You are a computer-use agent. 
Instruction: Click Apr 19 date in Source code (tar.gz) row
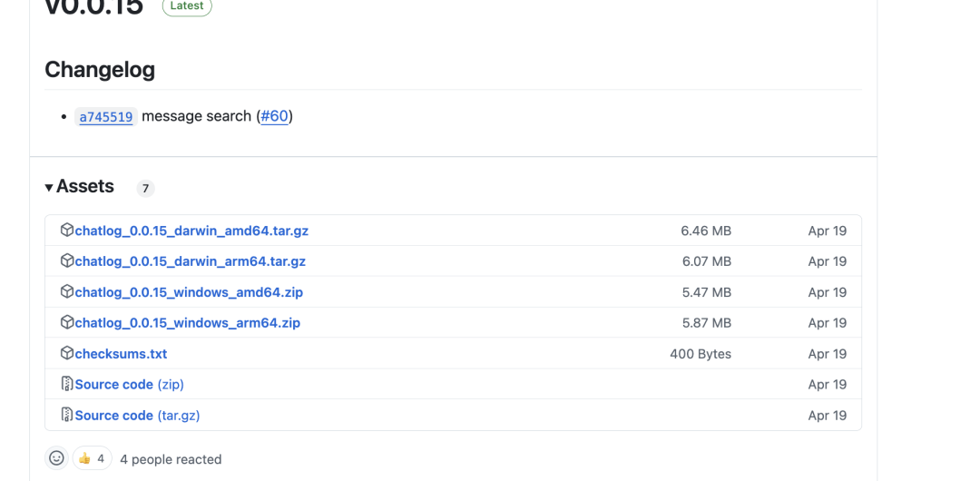[827, 416]
